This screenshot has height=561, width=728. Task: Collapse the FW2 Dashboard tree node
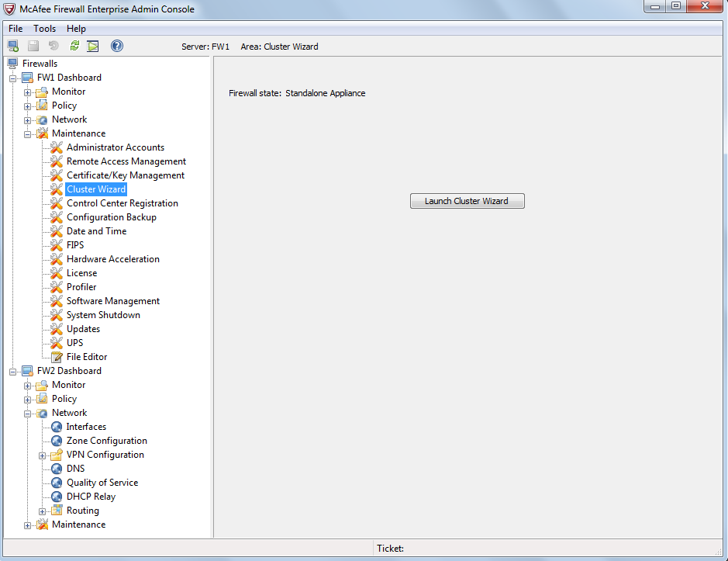(13, 372)
